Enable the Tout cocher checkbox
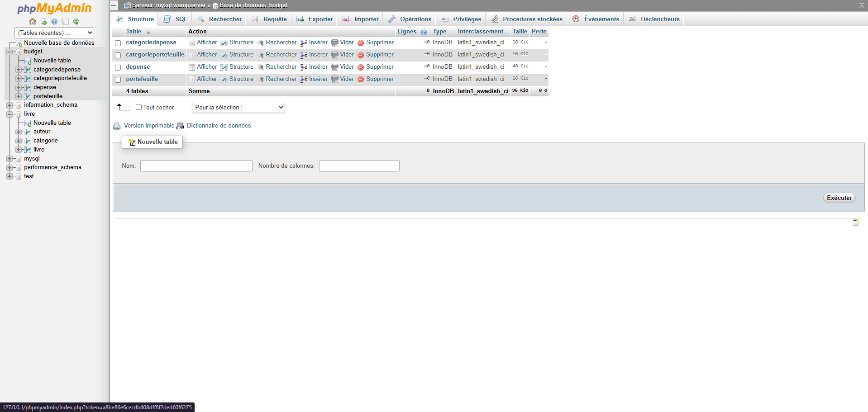Screen dimensions: 868x412 [139, 107]
